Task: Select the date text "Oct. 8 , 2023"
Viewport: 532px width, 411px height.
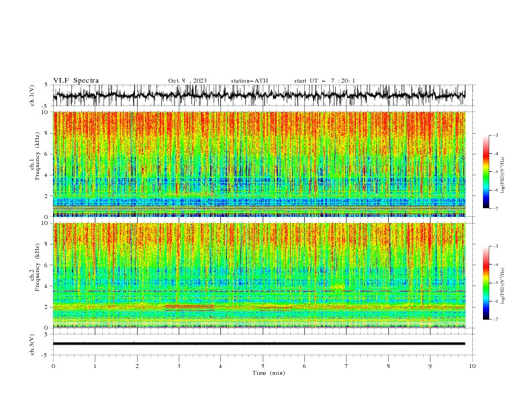Action: (187, 81)
